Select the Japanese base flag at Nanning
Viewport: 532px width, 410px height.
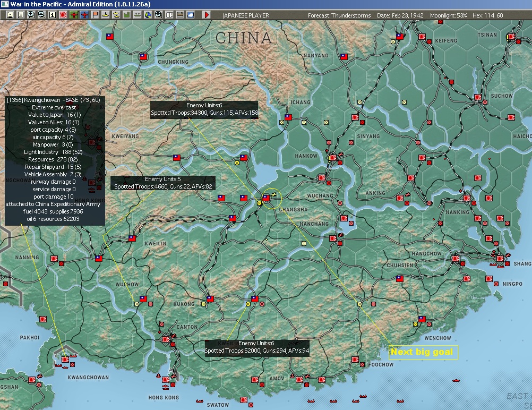54,259
